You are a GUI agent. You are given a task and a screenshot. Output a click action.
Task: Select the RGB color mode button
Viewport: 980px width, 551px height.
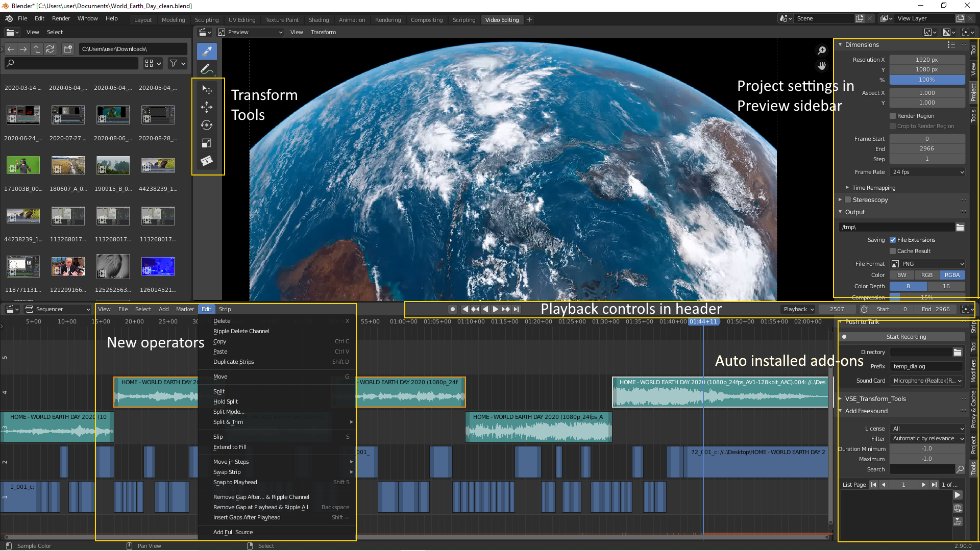click(927, 275)
